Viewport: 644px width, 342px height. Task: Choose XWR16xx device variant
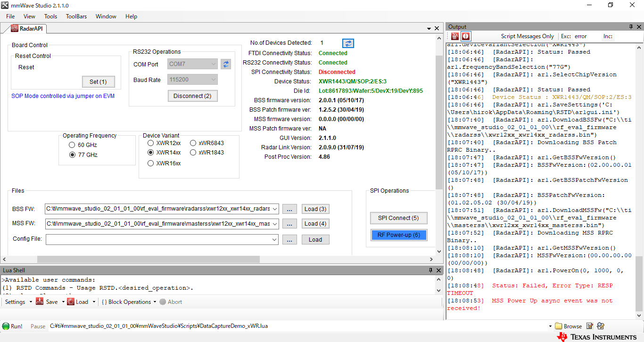pyautogui.click(x=150, y=163)
